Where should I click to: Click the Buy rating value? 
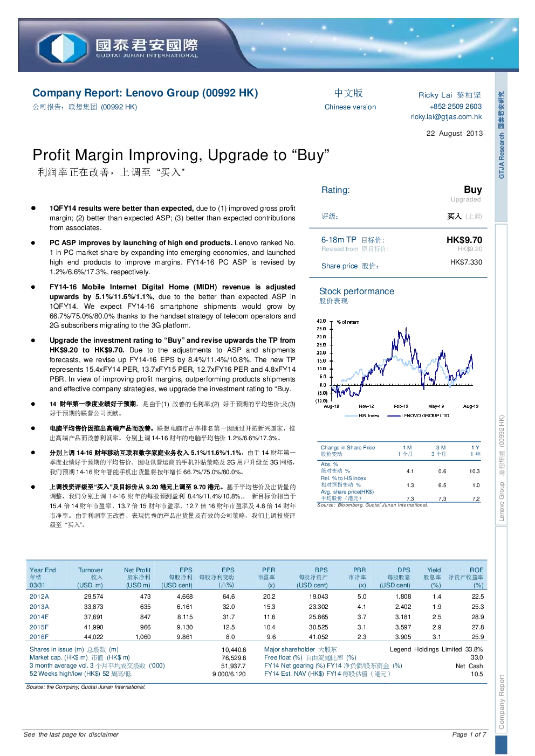tap(472, 189)
